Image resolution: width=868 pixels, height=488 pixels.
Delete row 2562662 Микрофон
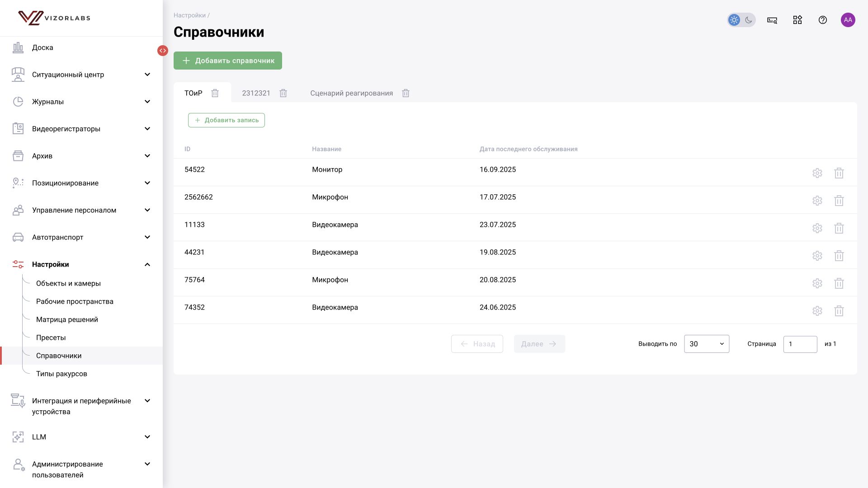839,201
